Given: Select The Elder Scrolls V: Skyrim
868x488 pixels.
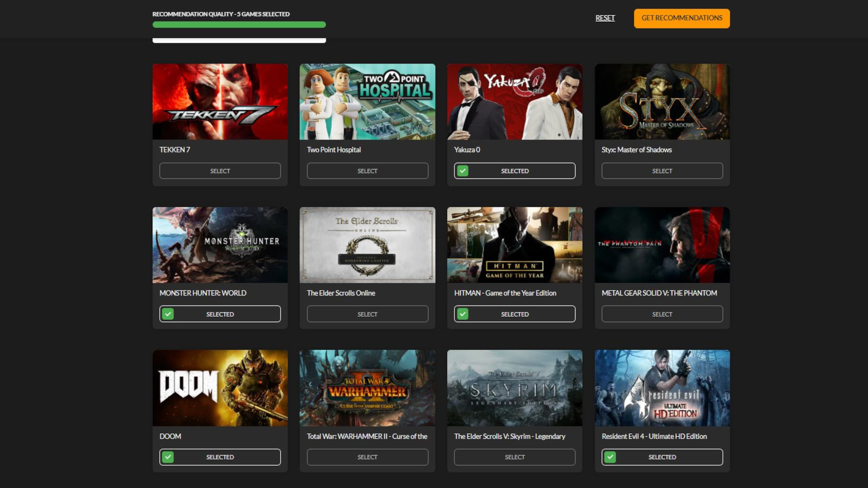Looking at the screenshot, I should tap(515, 457).
